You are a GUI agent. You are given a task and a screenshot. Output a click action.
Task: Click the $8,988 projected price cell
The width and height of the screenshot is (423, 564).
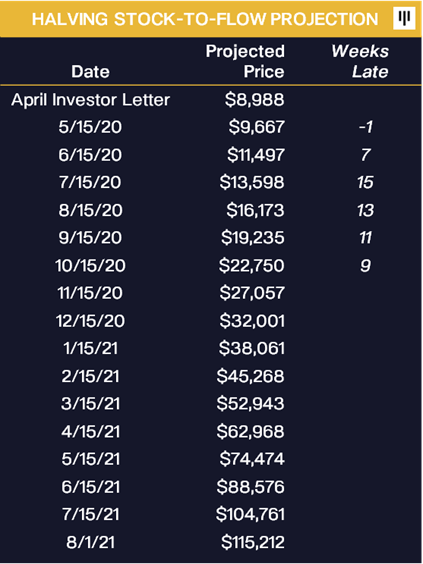click(x=255, y=100)
